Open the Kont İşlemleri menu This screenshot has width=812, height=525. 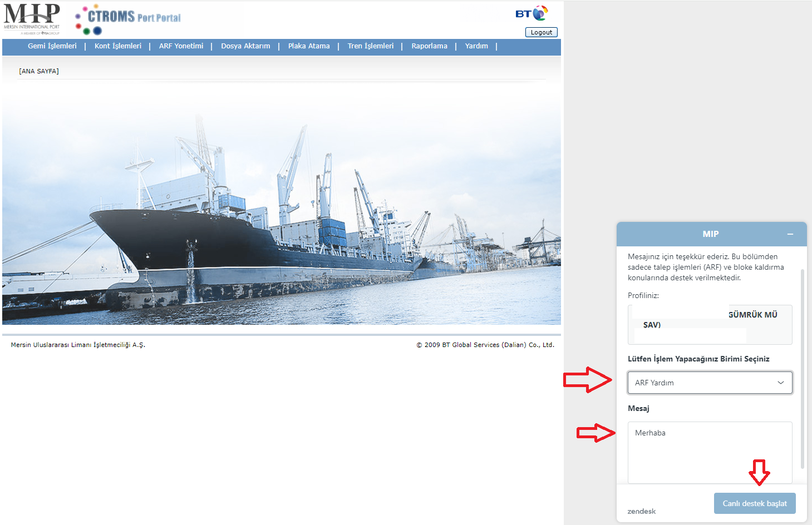tap(118, 46)
